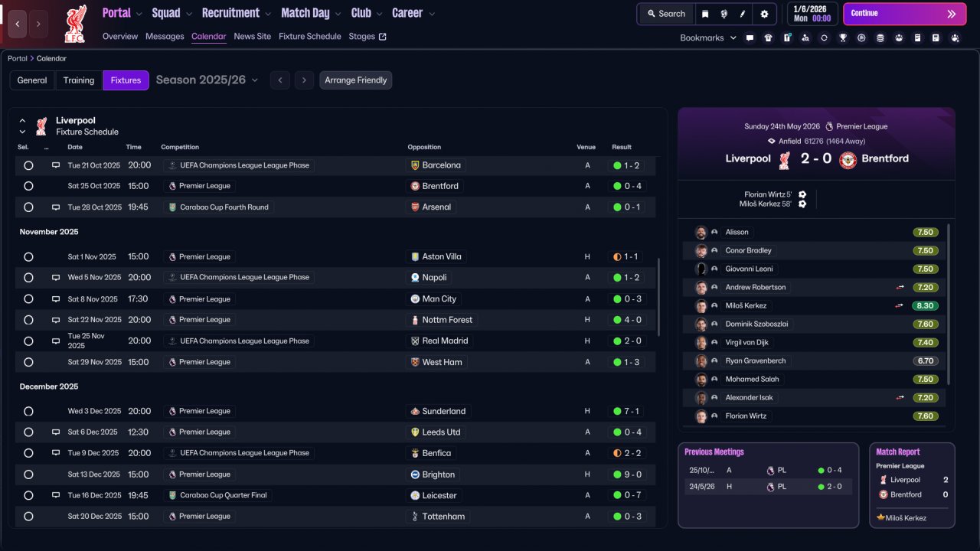
Task: Click the Carabao Cup logo on Leicester fixture
Action: [x=172, y=496]
